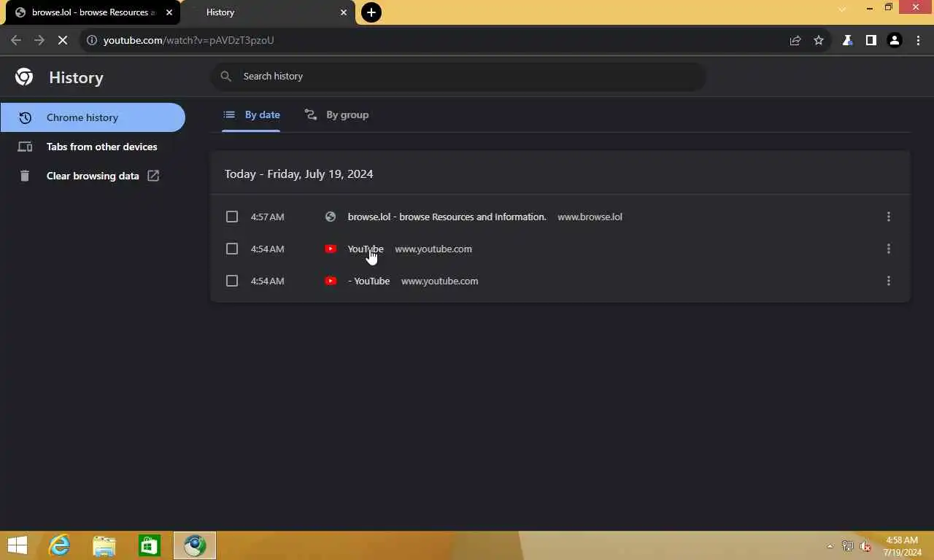Viewport: 934px width, 560px height.
Task: Open Chrome's three-dot main menu
Action: click(918, 40)
